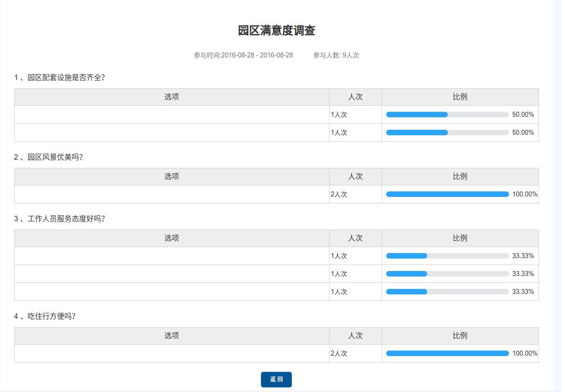Screen dimensions: 562x392
Task: Click second 50.00% progress bar in question 1
Action: point(447,133)
